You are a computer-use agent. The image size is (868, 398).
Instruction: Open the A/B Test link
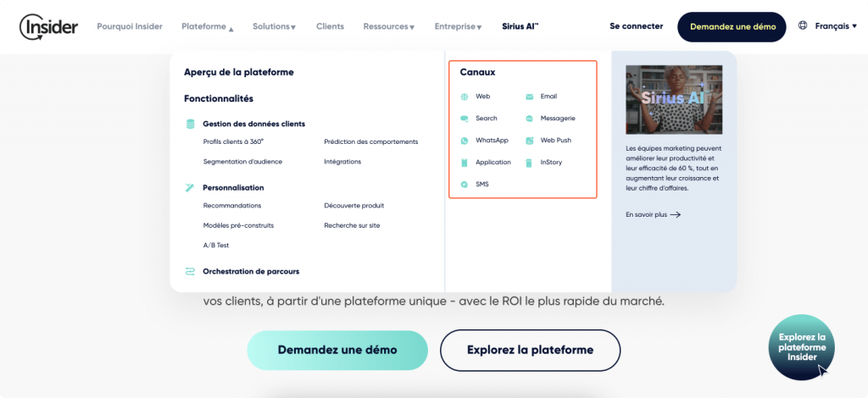216,245
